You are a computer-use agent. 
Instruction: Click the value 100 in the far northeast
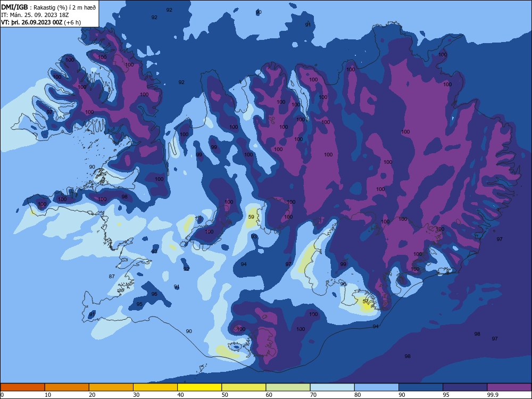(x=443, y=55)
